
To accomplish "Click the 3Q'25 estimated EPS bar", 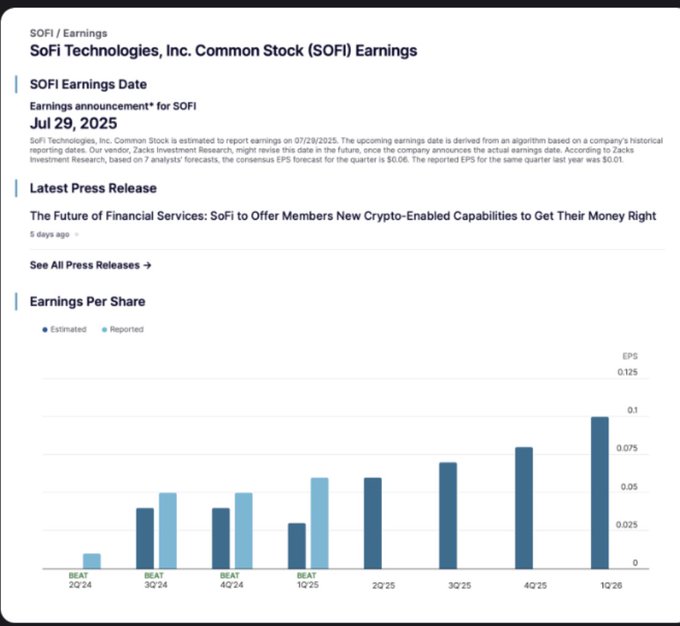I will [448, 515].
